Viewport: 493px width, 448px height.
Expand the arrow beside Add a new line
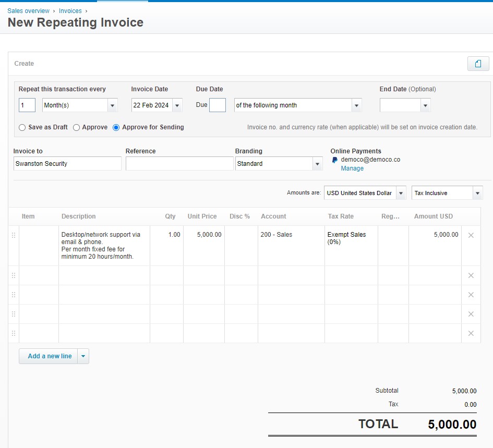coord(82,356)
